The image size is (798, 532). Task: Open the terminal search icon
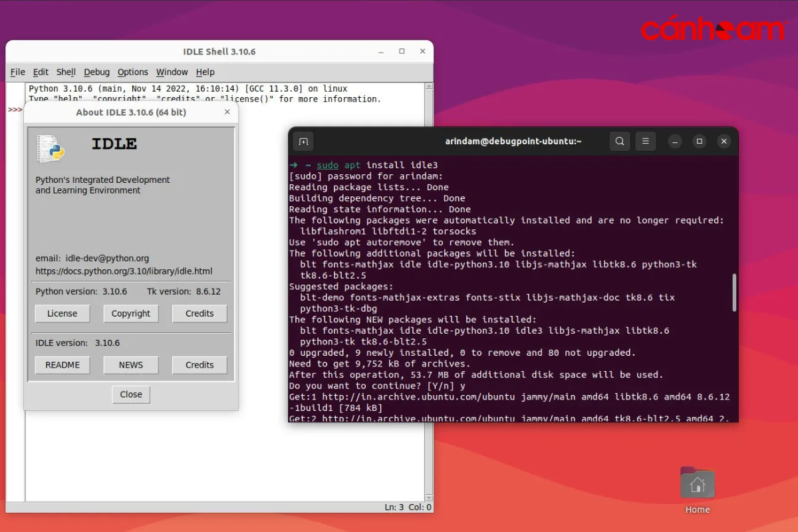pyautogui.click(x=620, y=142)
